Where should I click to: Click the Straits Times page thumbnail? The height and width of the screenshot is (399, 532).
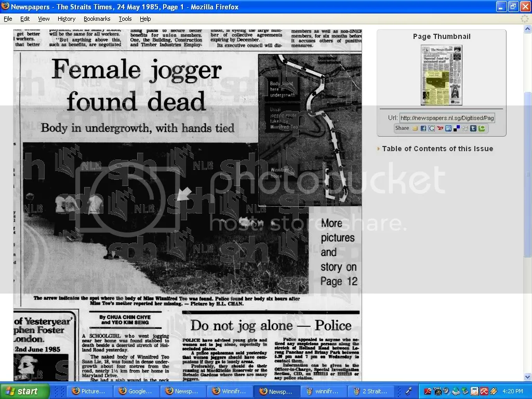441,75
